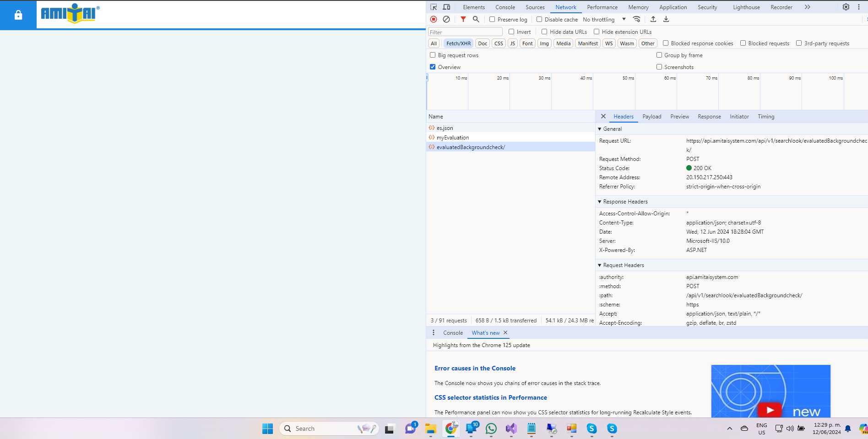Open Error causes in the Console link

(x=475, y=368)
